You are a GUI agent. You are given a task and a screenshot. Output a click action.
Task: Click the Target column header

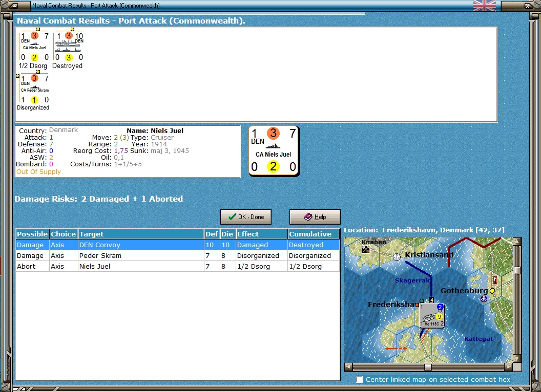(141, 234)
